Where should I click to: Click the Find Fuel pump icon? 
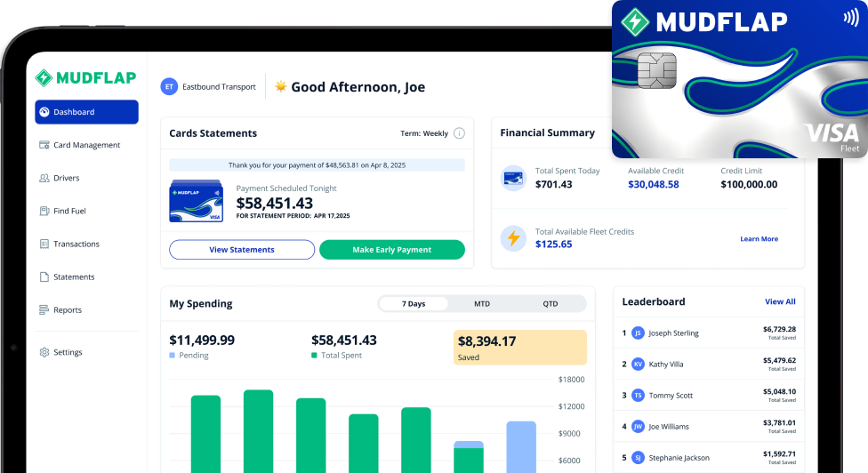[x=44, y=211]
